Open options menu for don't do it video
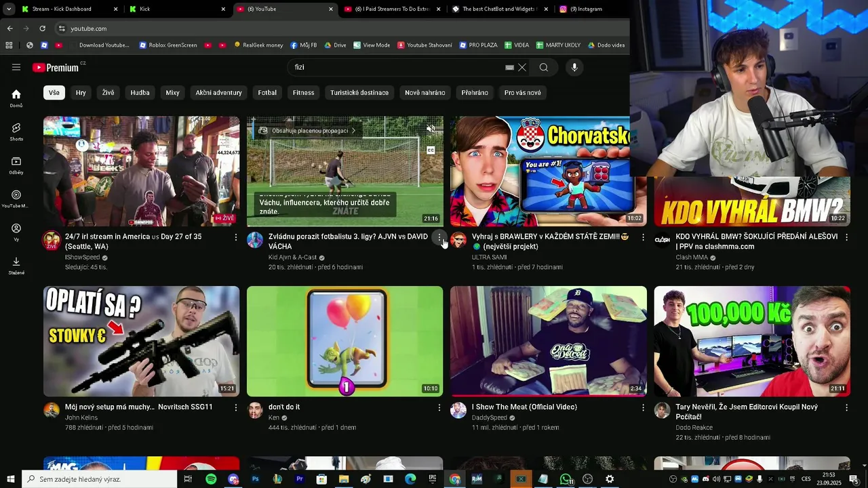Viewport: 868px width, 488px height. [x=439, y=407]
